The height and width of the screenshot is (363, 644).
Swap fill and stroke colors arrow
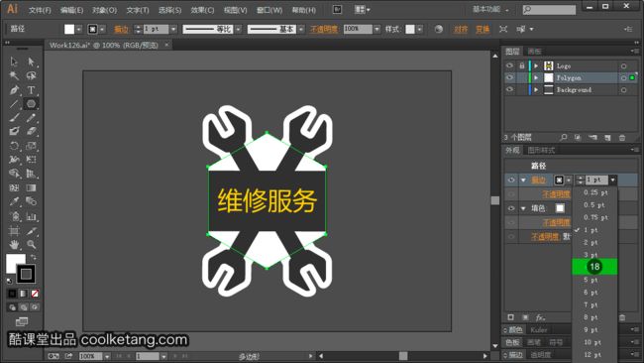pos(34,257)
